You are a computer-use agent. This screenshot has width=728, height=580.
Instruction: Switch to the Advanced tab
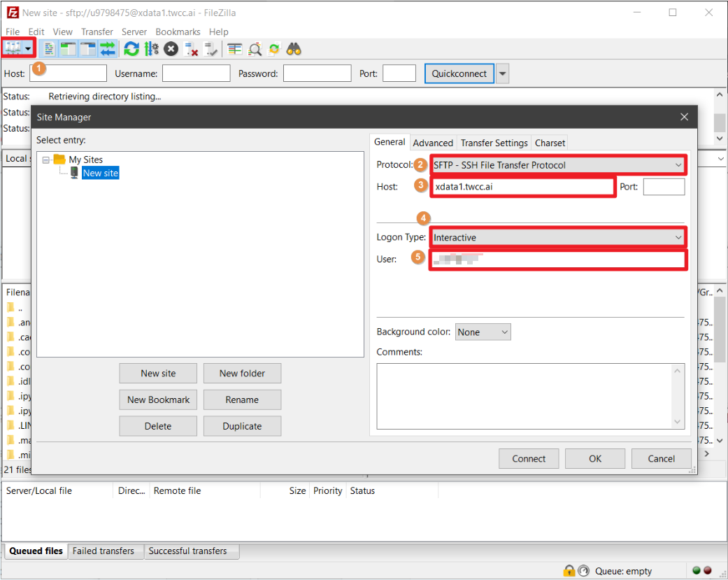[433, 143]
